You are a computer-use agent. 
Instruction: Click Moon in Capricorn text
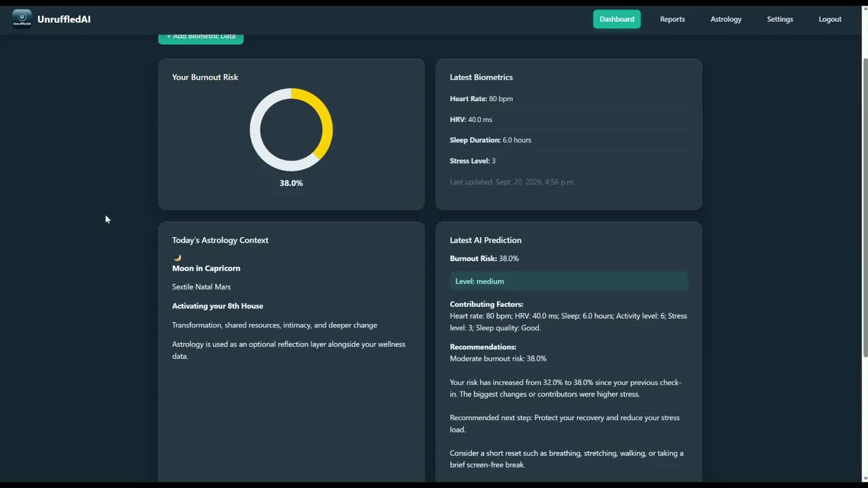pos(206,268)
